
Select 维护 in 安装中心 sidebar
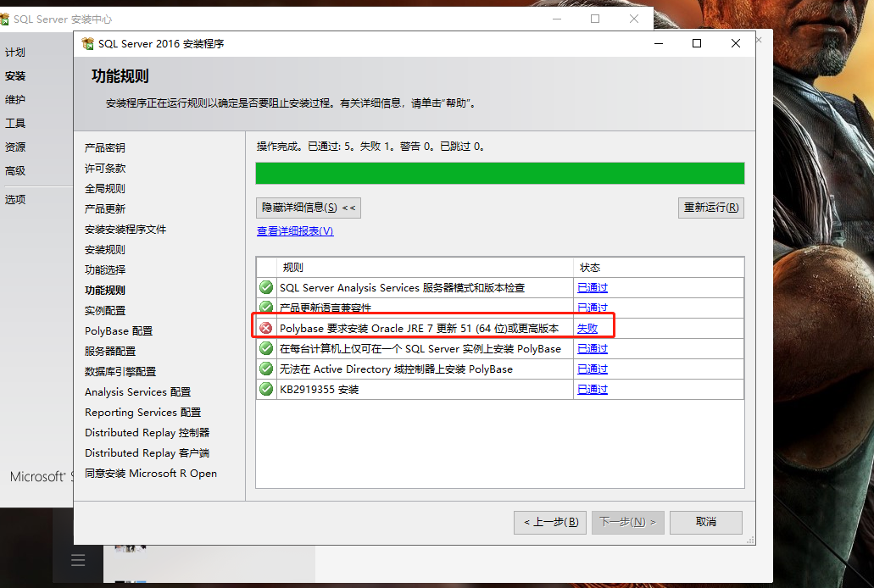click(x=15, y=100)
